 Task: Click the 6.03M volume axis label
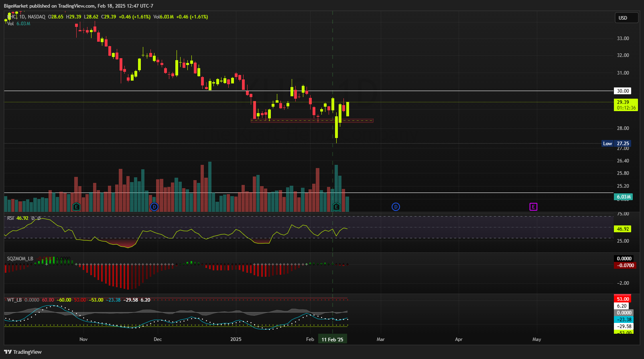624,197
